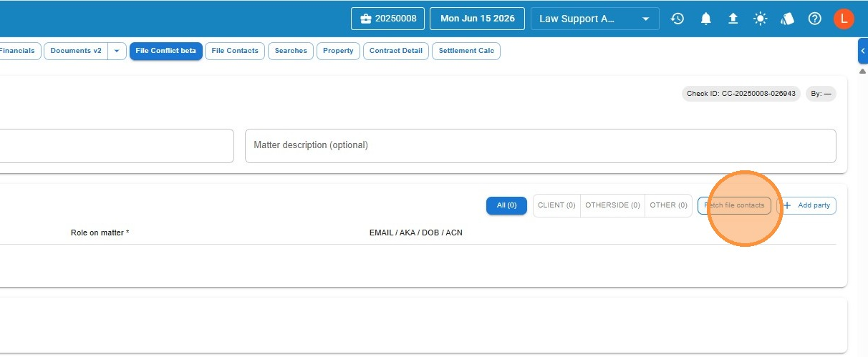Click the matter 20250008 briefcase button
Screen dimensions: 868x357
pyautogui.click(x=388, y=19)
